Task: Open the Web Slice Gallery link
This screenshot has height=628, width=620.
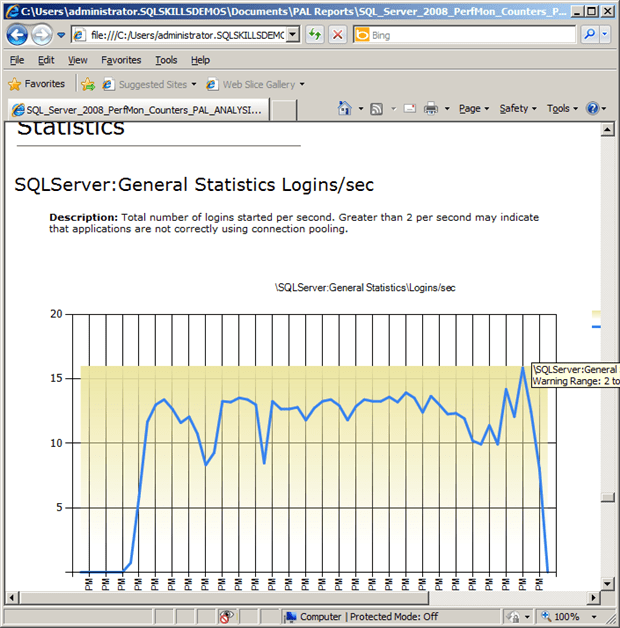Action: (255, 85)
